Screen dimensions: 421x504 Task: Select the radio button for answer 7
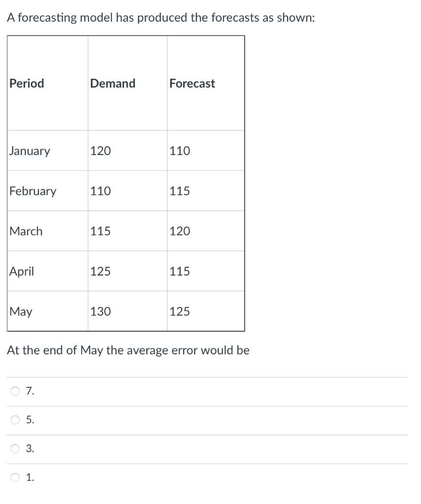point(15,391)
